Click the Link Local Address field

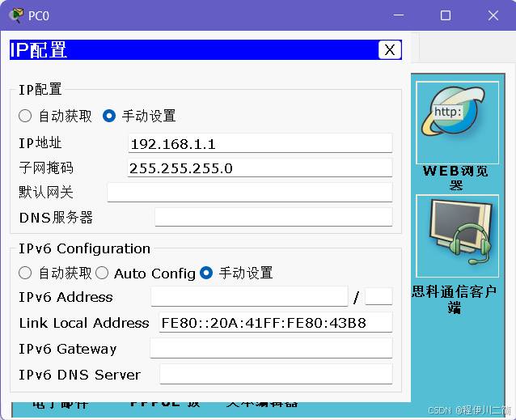[275, 323]
